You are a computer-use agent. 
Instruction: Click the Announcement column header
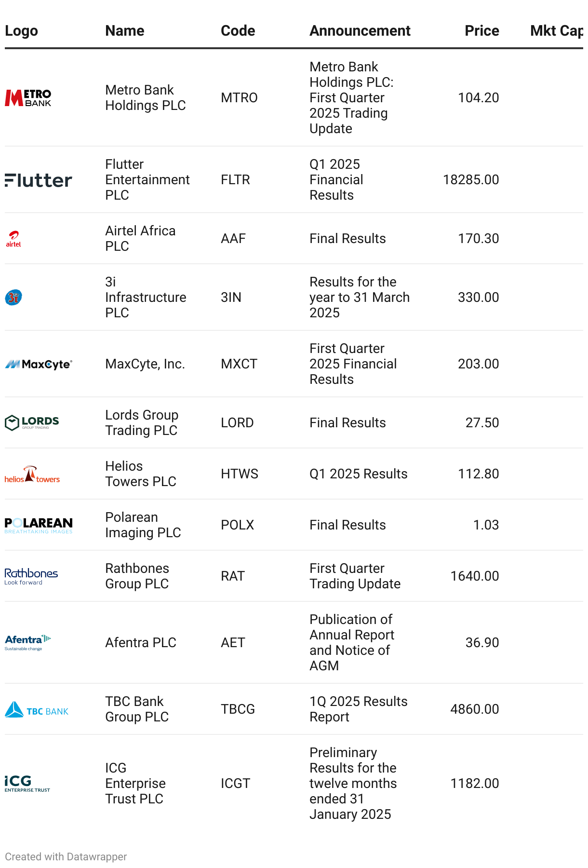click(x=360, y=31)
